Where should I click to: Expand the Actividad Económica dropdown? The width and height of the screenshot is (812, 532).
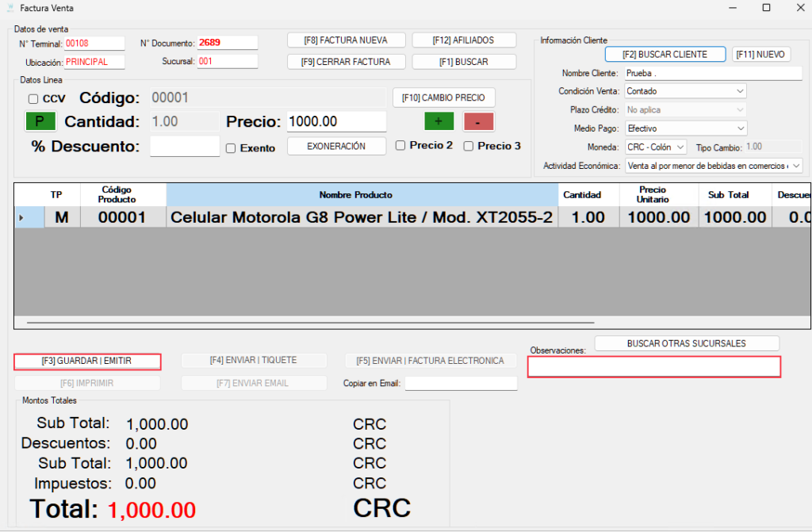pos(795,166)
